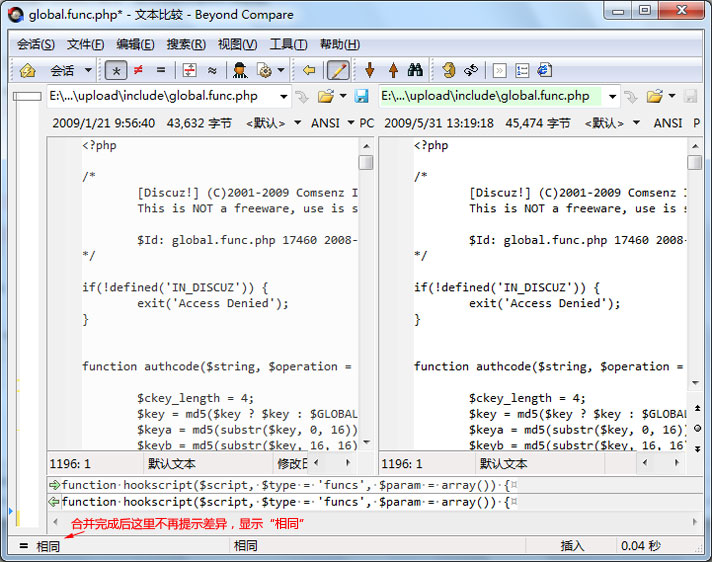Expand the file format dropdown arrow
The height and width of the screenshot is (562, 712).
click(x=281, y=70)
